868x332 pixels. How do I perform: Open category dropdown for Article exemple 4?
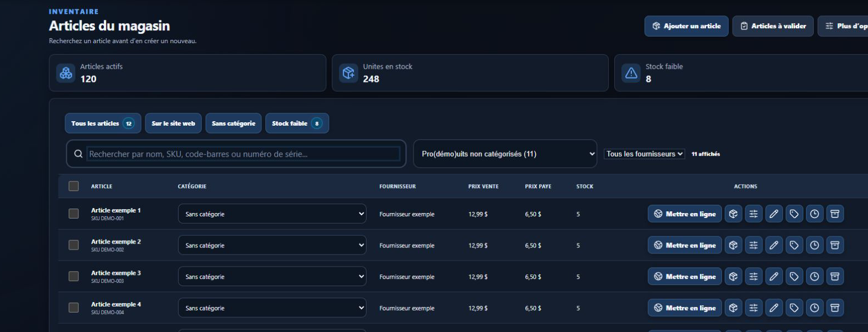point(272,308)
